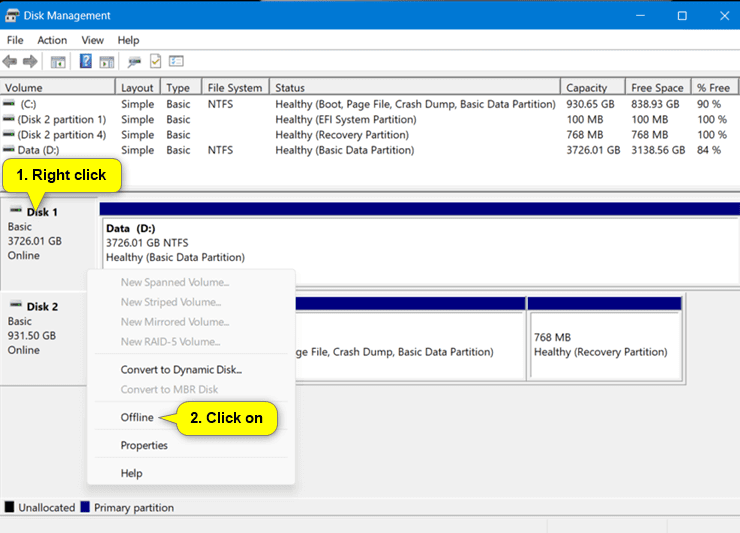
Task: Click the checkmark Properties toolbar icon
Action: click(x=155, y=62)
